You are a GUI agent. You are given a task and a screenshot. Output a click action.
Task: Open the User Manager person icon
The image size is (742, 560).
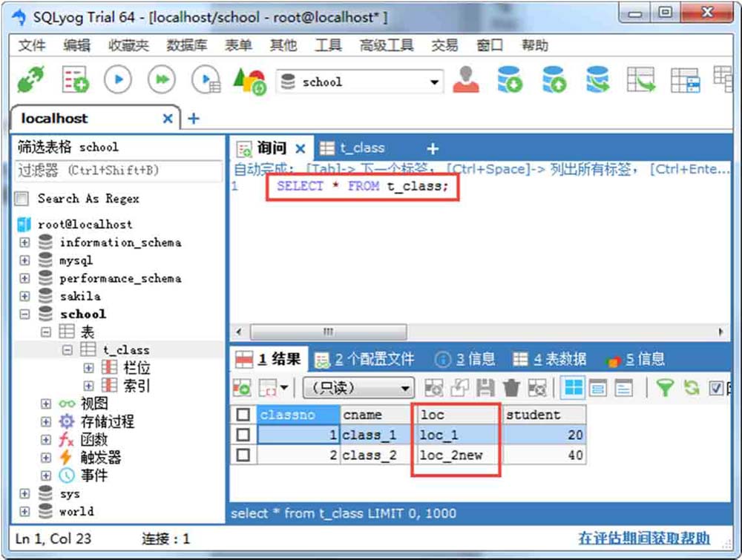click(466, 79)
